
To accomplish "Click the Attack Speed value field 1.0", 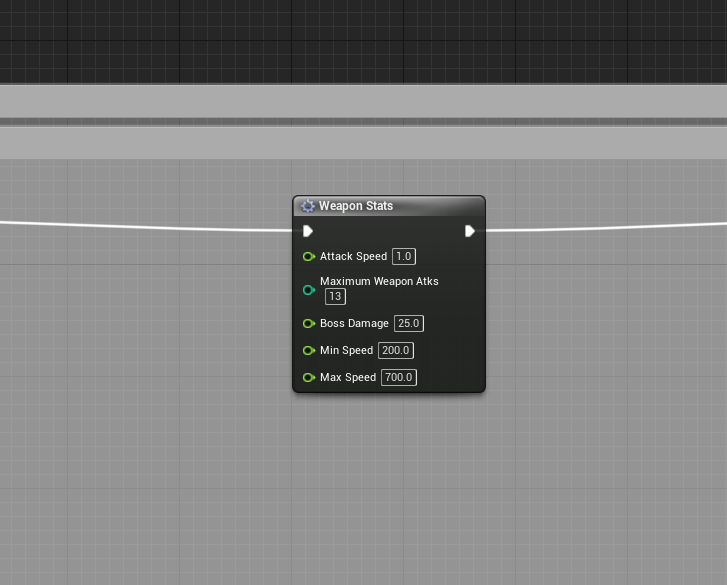I will [x=403, y=257].
